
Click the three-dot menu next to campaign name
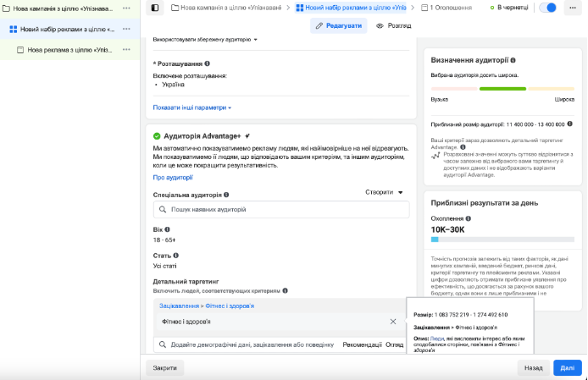click(126, 8)
